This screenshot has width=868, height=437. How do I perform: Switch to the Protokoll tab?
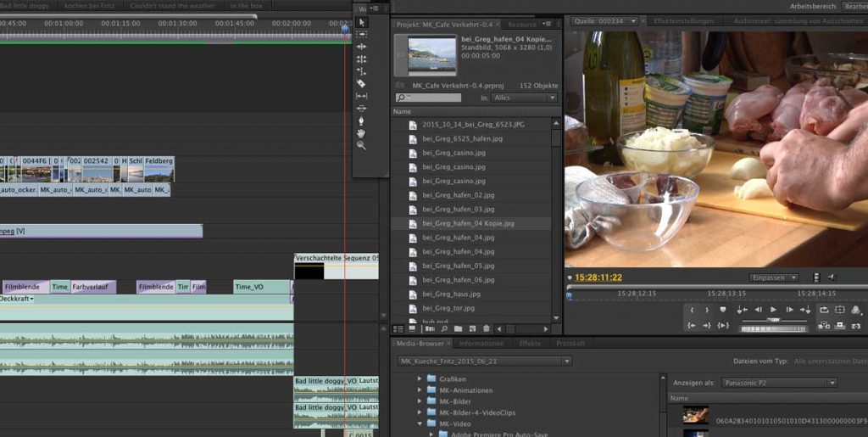(x=570, y=344)
